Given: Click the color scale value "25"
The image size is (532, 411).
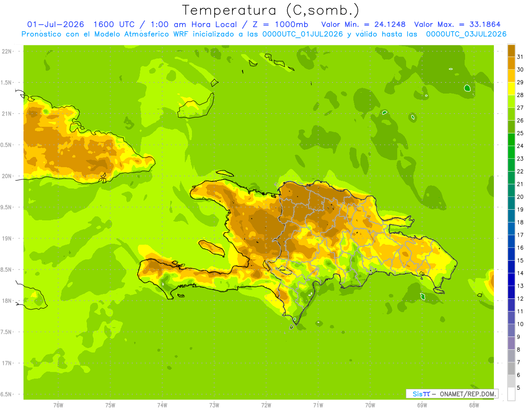Looking at the screenshot, I should 520,133.
